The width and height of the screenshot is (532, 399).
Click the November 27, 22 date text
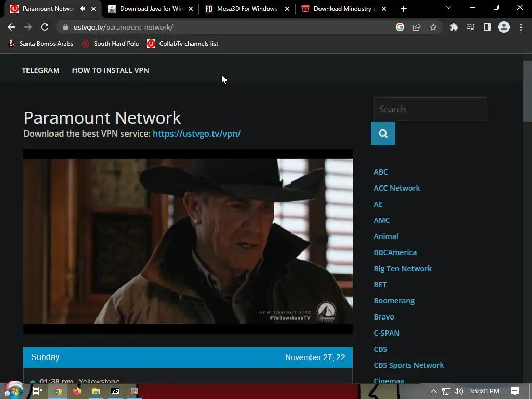(x=315, y=357)
